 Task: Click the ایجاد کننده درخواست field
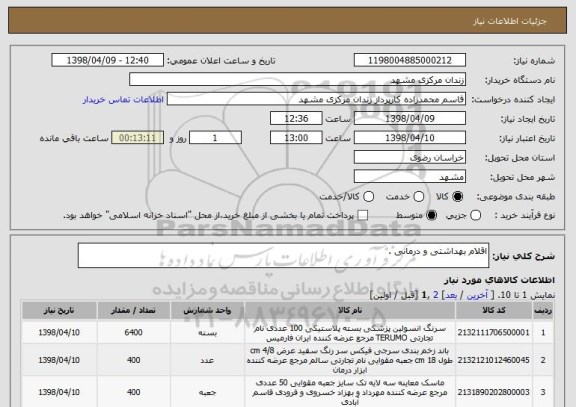316,99
